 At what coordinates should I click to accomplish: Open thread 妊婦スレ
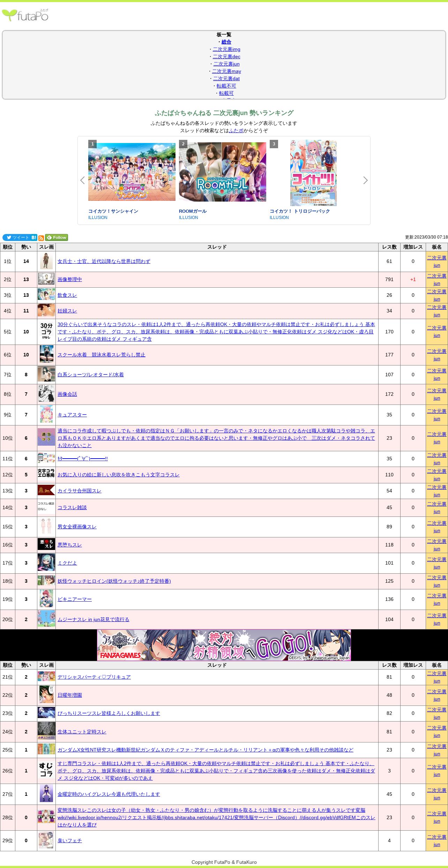67,311
